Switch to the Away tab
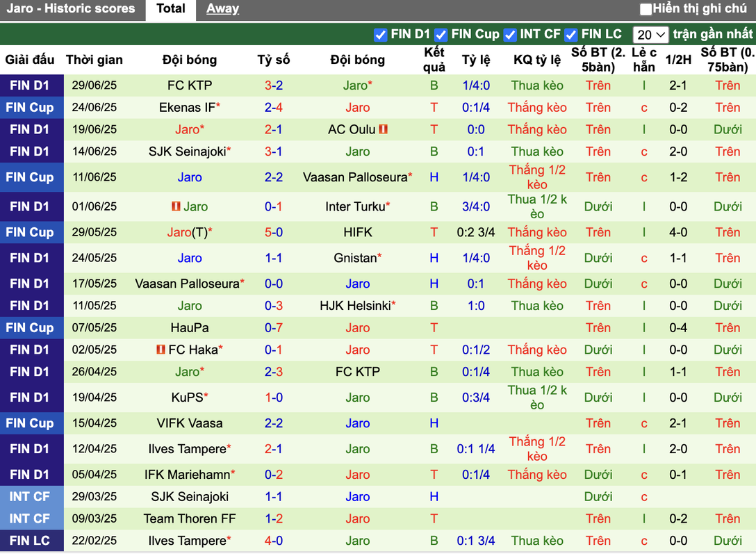The height and width of the screenshot is (556, 756). point(222,8)
